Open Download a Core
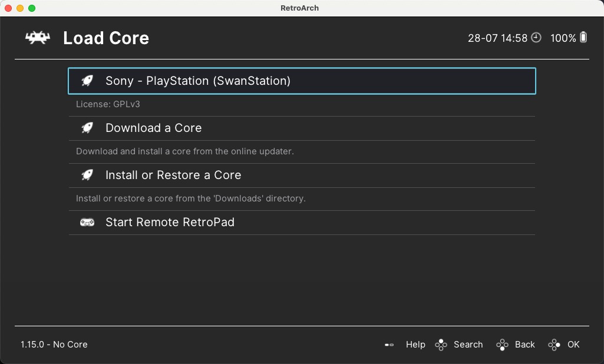The width and height of the screenshot is (604, 364). 153,128
